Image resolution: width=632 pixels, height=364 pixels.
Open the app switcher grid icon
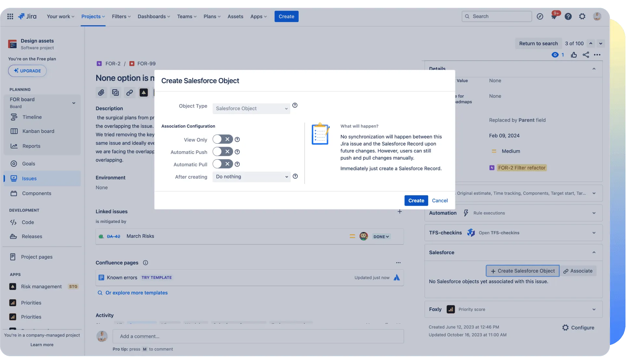(10, 16)
